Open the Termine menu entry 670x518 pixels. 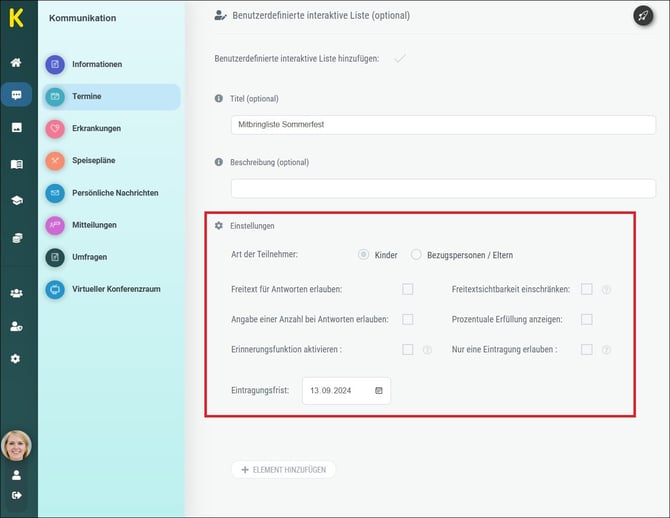111,97
